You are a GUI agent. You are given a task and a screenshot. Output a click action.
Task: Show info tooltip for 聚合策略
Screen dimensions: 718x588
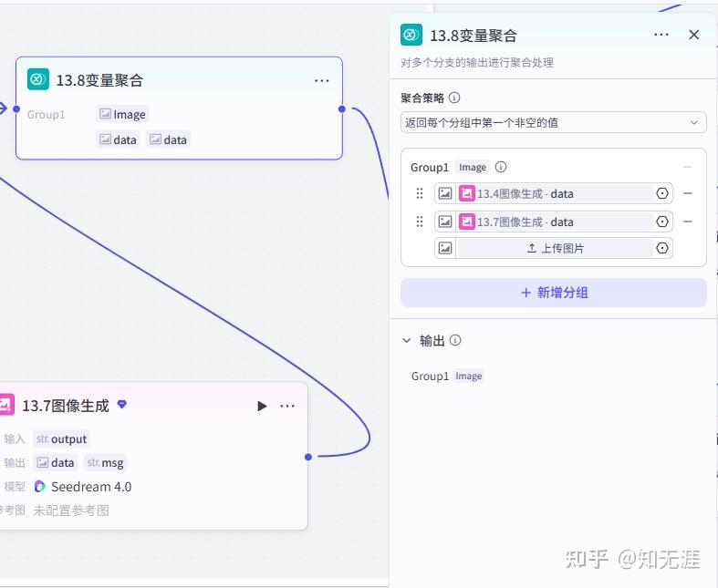(454, 98)
